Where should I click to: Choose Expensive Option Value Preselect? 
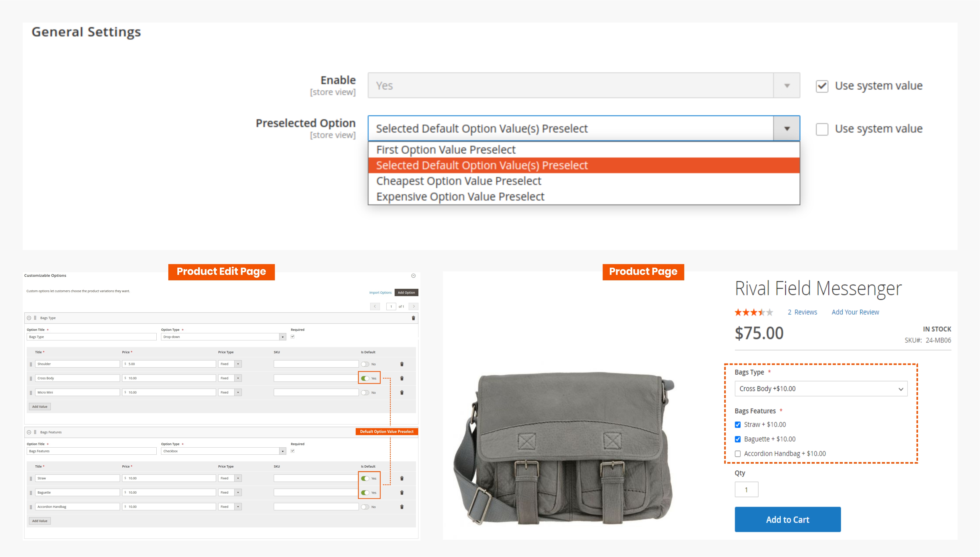tap(584, 197)
